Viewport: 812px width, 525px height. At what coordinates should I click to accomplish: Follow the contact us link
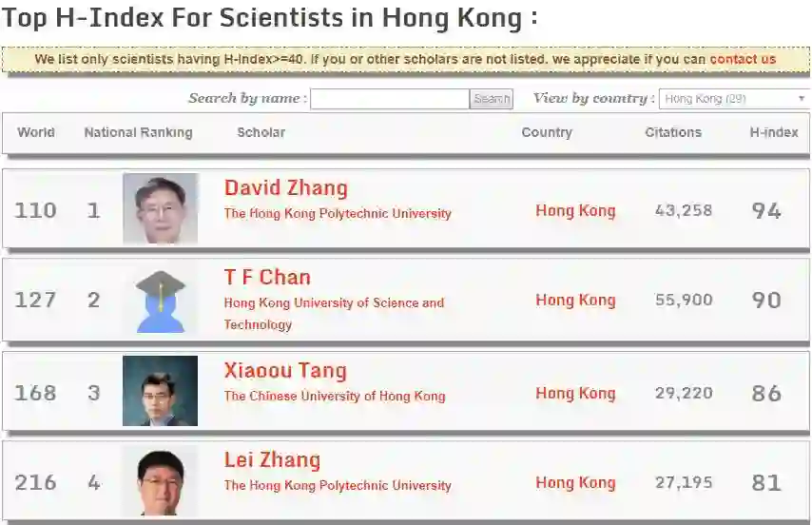743,59
